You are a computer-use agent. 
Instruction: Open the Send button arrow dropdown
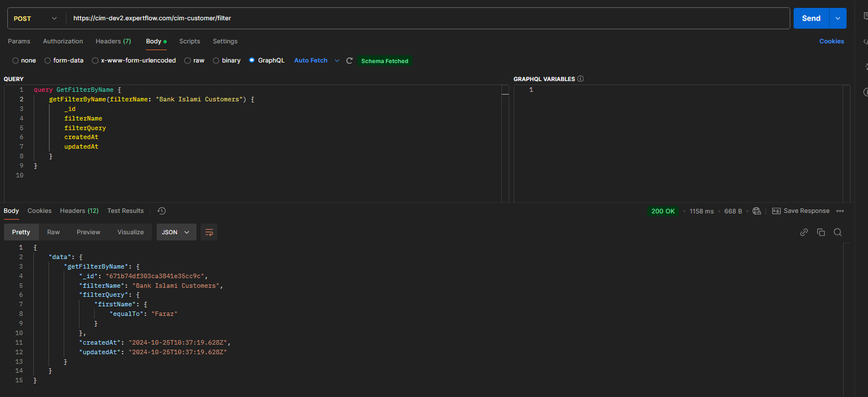coord(838,19)
